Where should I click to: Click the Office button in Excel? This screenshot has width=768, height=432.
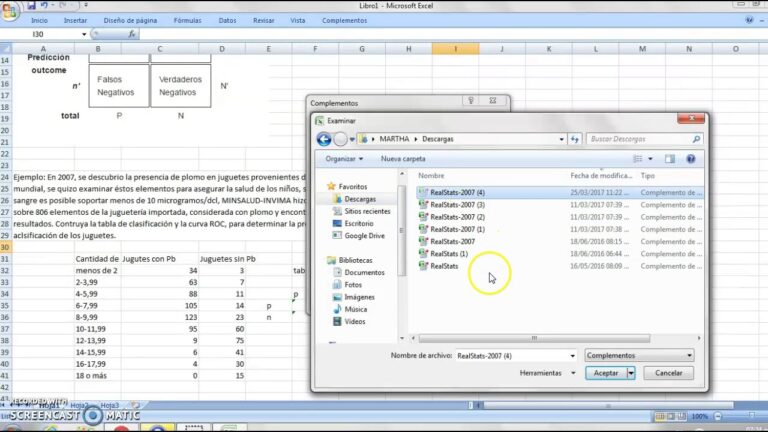tap(9, 10)
